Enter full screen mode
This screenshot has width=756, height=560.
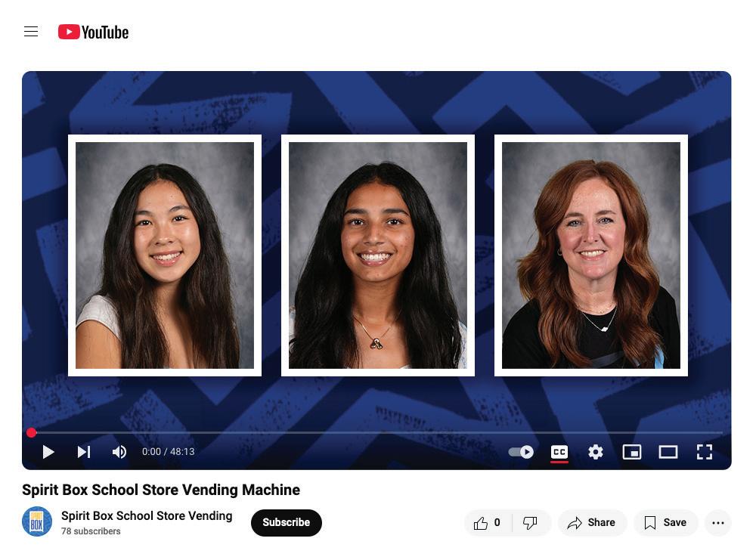tap(705, 452)
